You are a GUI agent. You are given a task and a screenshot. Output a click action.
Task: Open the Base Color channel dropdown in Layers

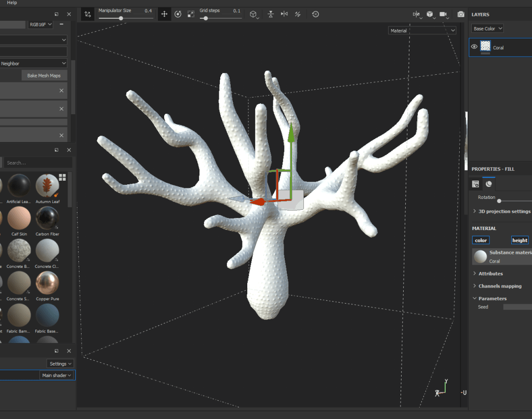pos(487,29)
